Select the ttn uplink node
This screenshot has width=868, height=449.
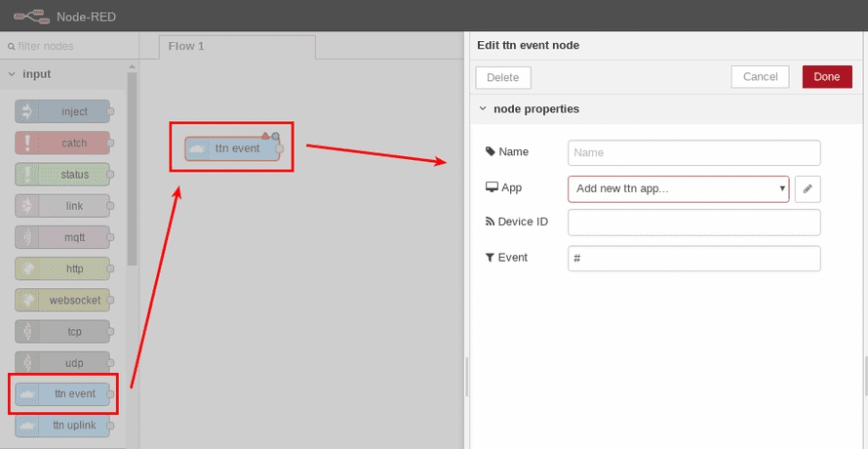[x=63, y=425]
